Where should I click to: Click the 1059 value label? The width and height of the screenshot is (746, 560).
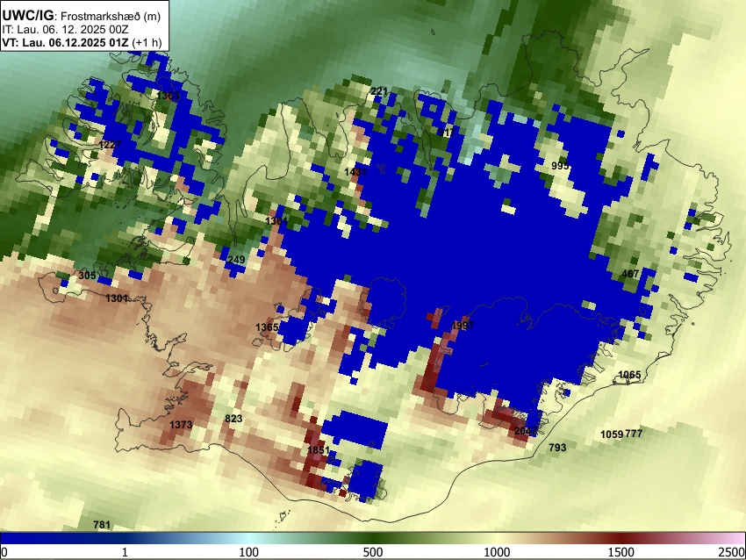click(612, 434)
